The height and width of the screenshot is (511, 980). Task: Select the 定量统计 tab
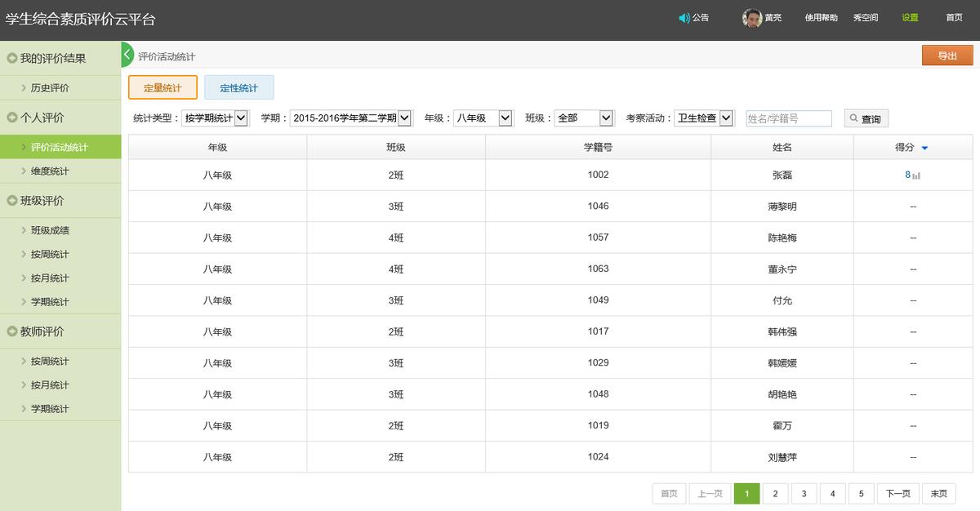click(x=163, y=88)
